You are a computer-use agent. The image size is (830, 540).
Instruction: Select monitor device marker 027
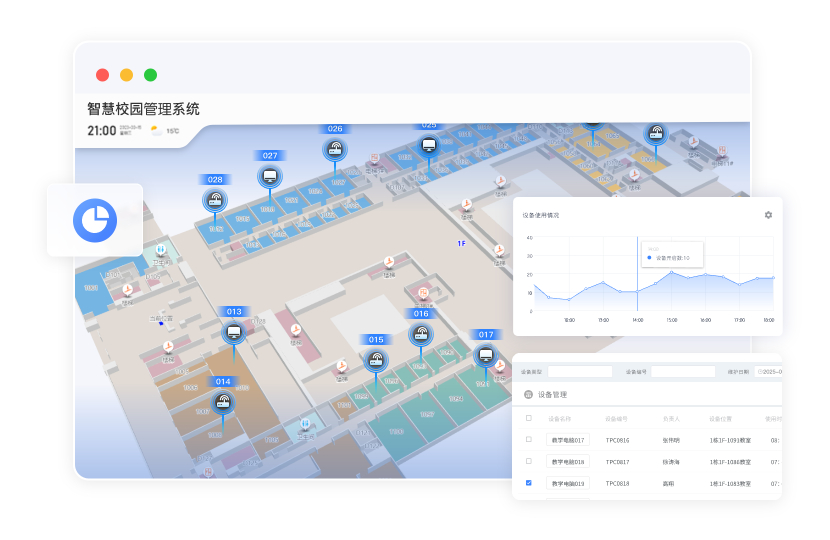pyautogui.click(x=269, y=177)
